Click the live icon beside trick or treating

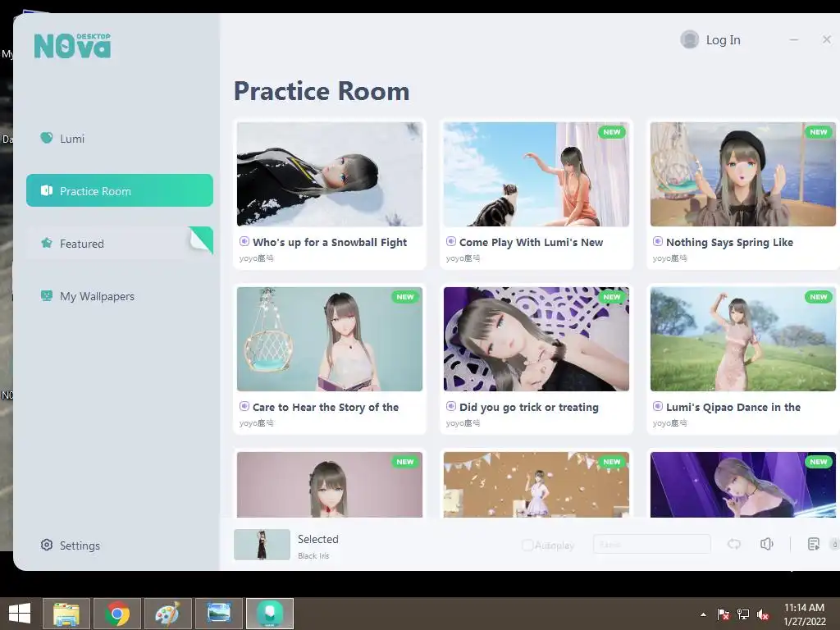click(451, 407)
